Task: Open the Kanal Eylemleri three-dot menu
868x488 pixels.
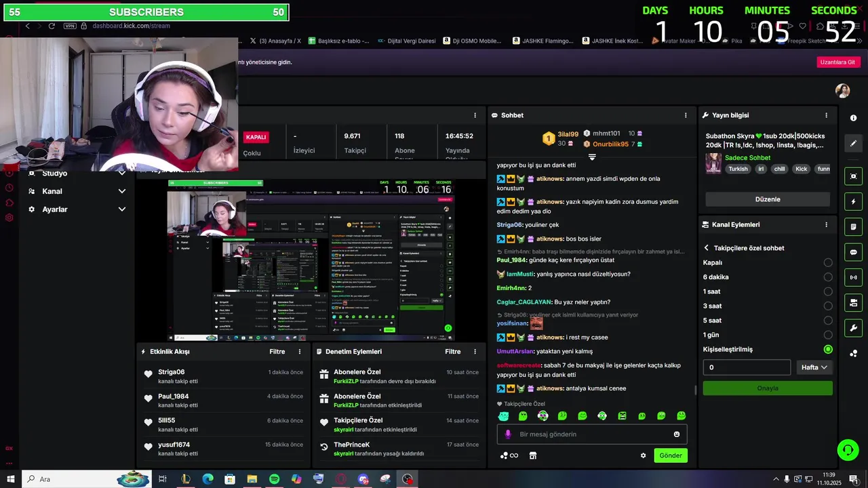Action: pyautogui.click(x=826, y=224)
